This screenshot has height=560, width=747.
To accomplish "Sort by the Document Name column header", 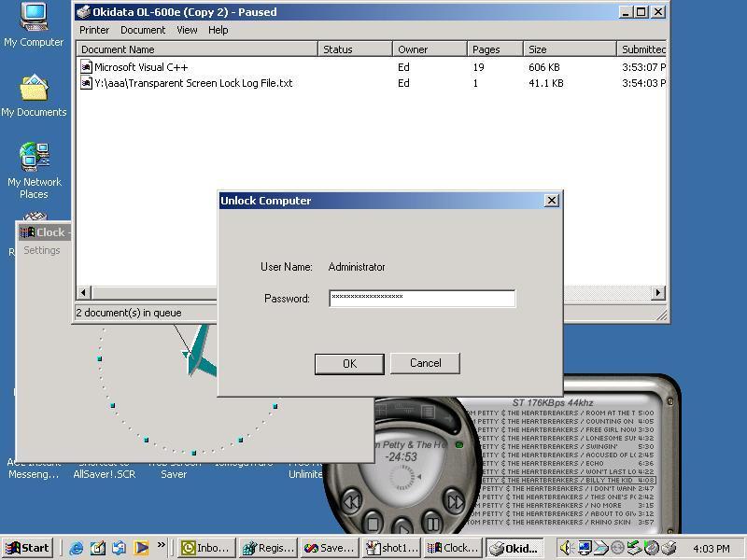I will [x=197, y=49].
